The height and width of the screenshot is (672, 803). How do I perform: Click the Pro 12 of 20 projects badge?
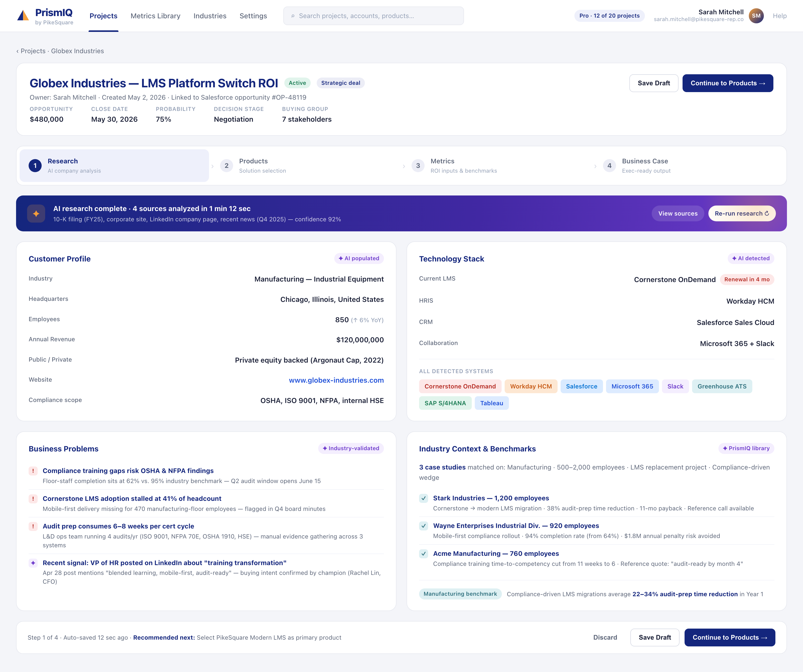609,16
